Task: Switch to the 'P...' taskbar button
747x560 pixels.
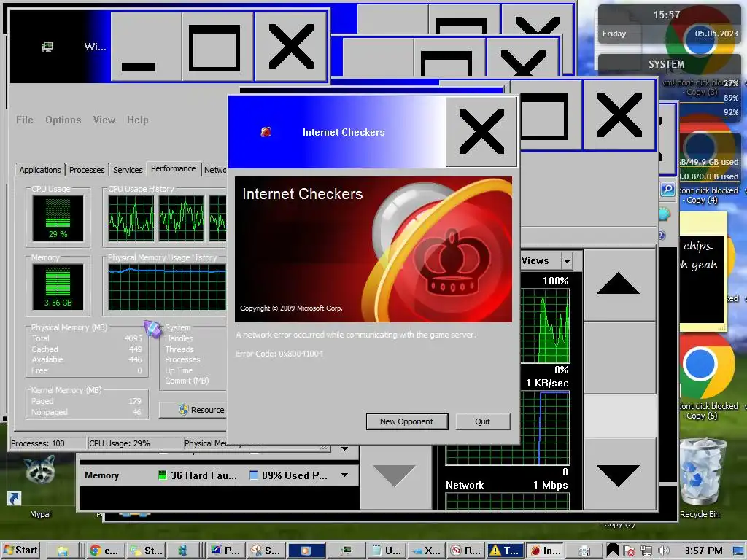Action: click(x=226, y=551)
